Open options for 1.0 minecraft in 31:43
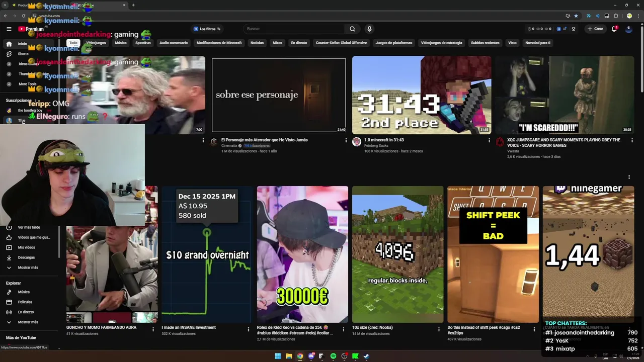Viewport: 644px width, 362px height. 489,140
